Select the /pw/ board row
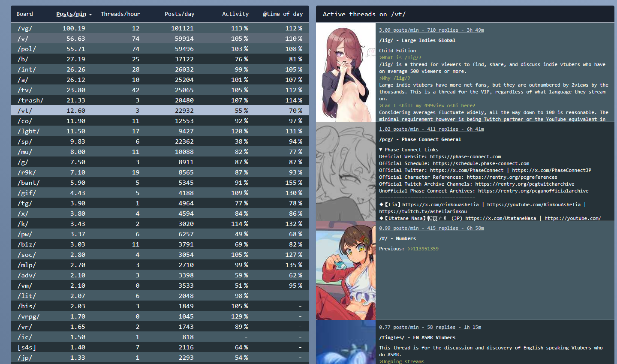The width and height of the screenshot is (617, 364). 160,234
